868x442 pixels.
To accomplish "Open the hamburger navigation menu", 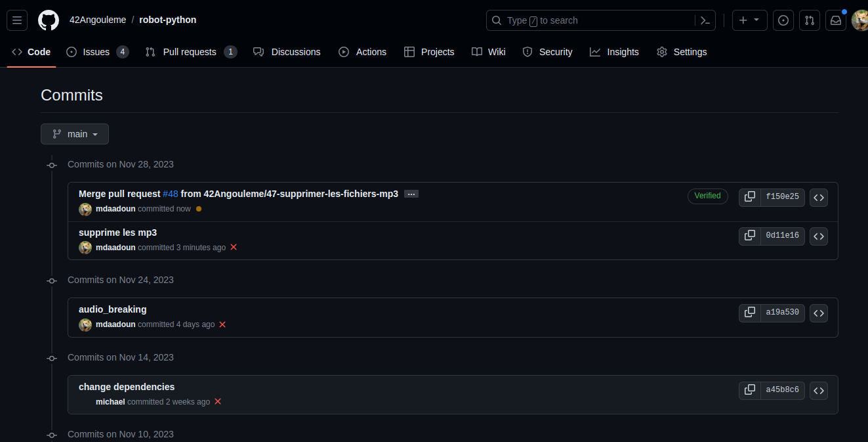I will click(17, 20).
